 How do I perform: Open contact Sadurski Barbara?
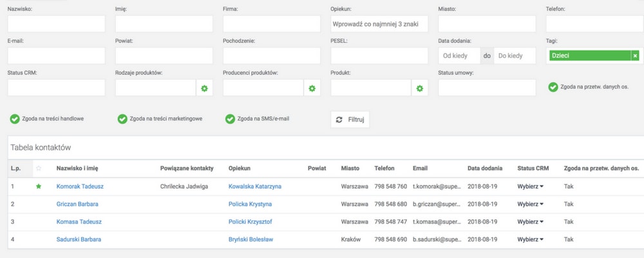click(x=79, y=239)
